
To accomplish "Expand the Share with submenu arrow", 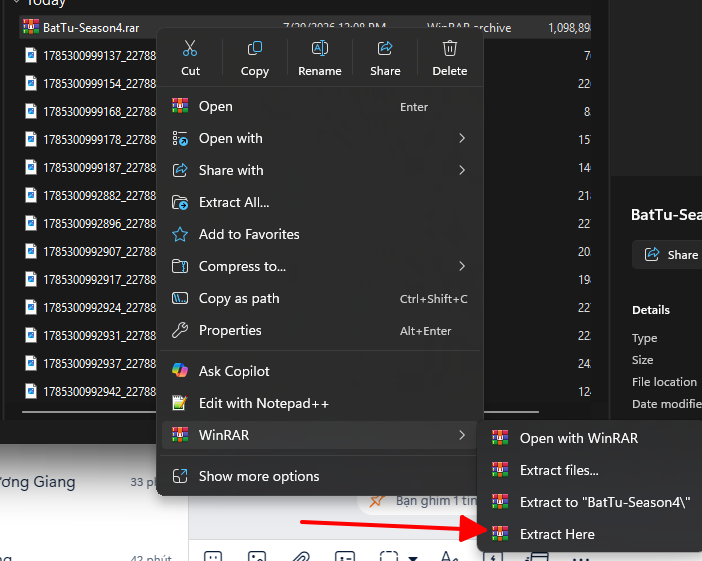I will tap(462, 170).
